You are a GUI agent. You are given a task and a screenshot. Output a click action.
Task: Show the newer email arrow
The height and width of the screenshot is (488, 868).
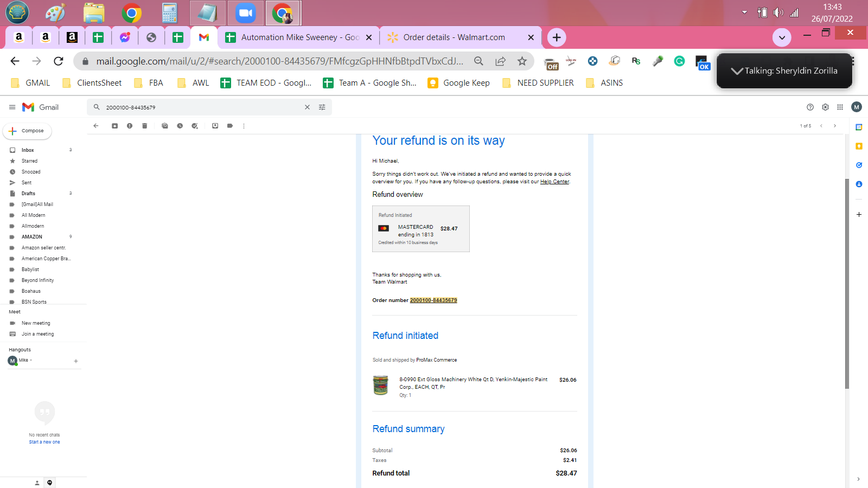coord(821,126)
